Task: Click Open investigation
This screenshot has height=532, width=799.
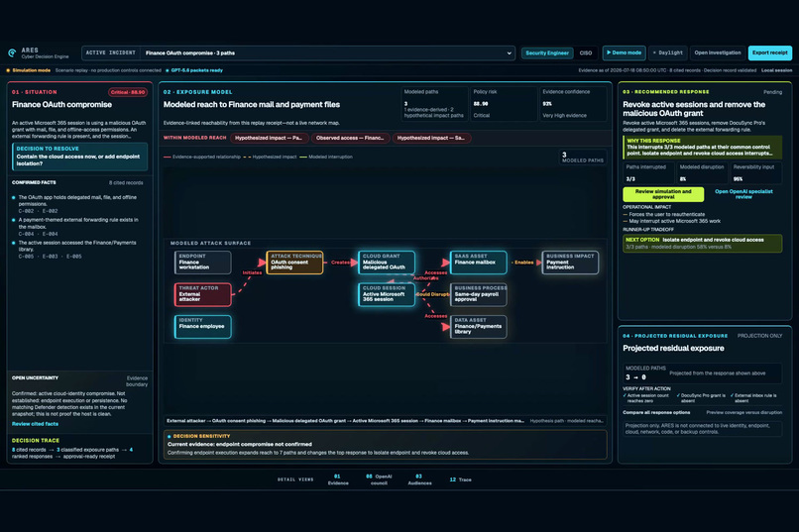Action: point(718,53)
